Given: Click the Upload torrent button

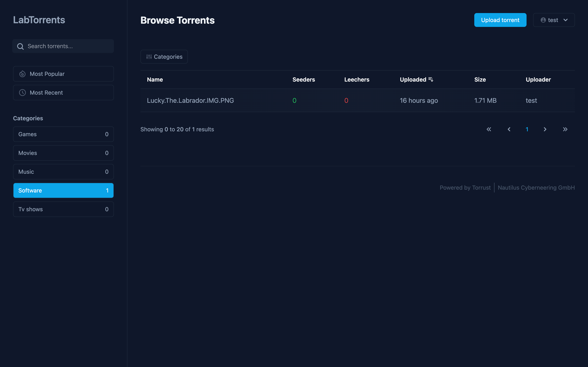Looking at the screenshot, I should pos(500,20).
